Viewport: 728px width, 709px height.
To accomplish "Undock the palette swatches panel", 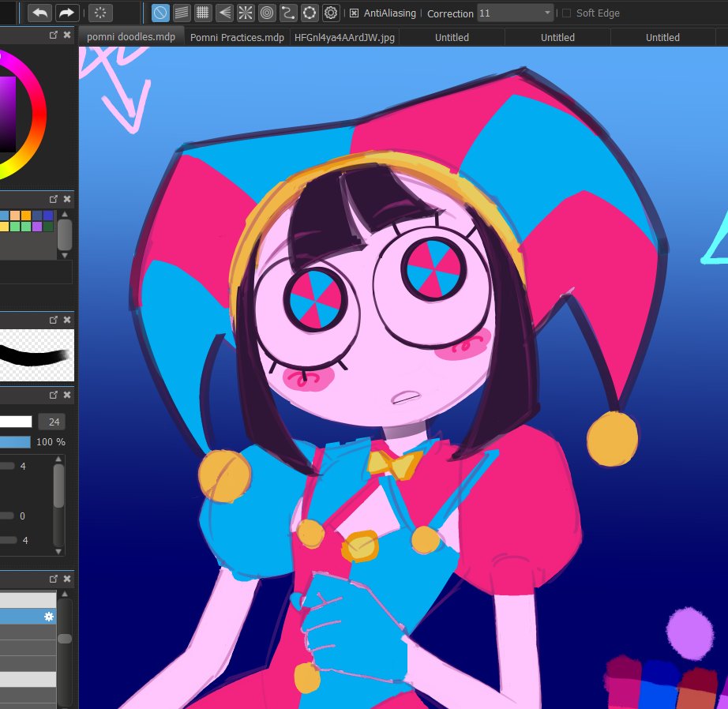I will tap(54, 199).
